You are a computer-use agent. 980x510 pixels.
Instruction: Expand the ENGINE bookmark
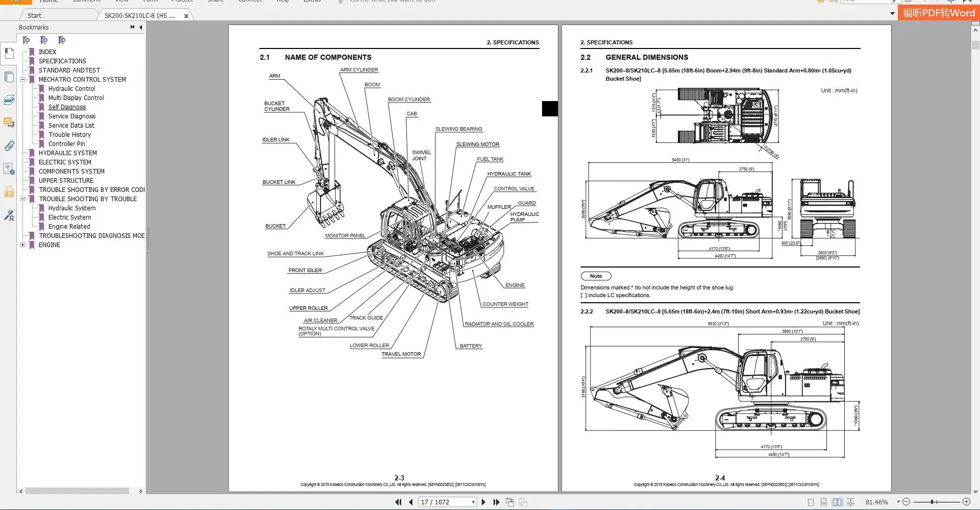click(x=23, y=245)
